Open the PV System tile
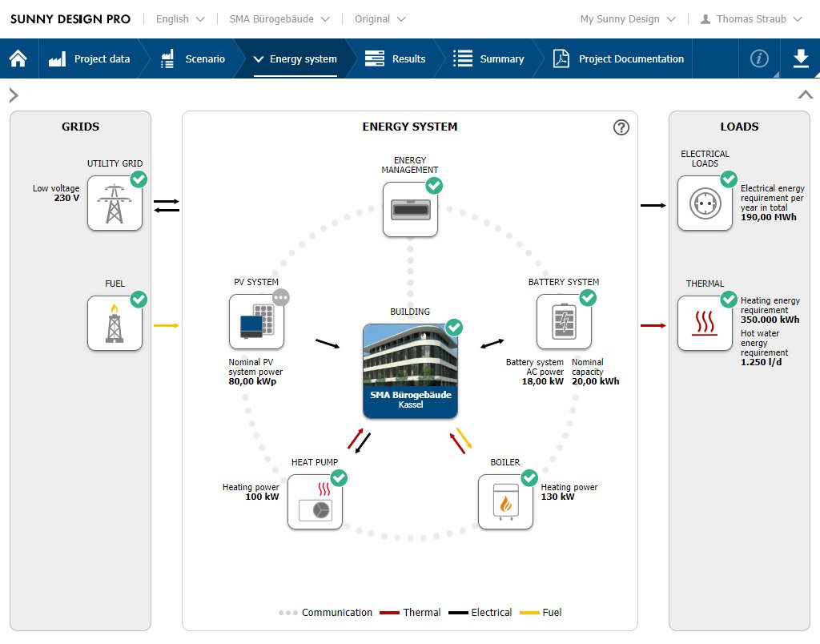The image size is (820, 644). 256,321
